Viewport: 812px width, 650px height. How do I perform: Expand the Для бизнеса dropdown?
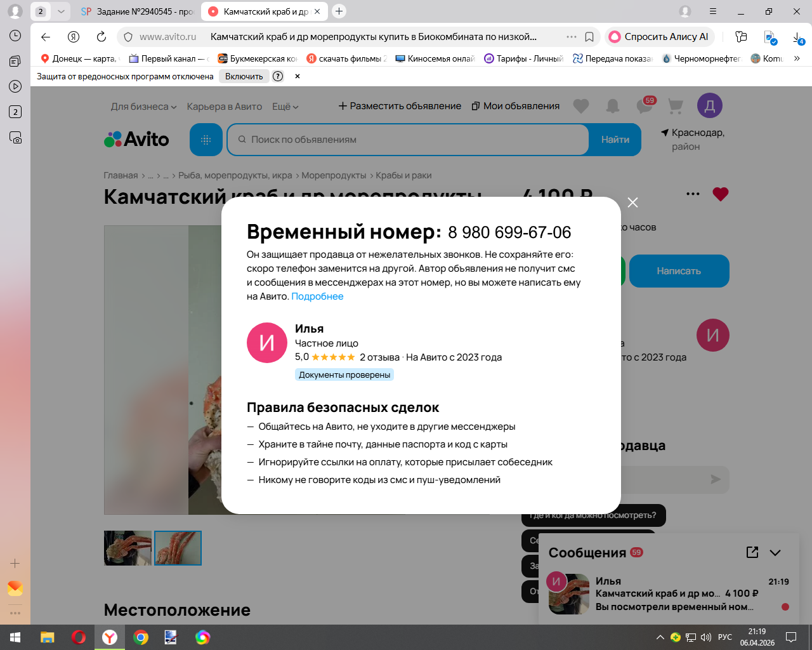[x=143, y=107]
